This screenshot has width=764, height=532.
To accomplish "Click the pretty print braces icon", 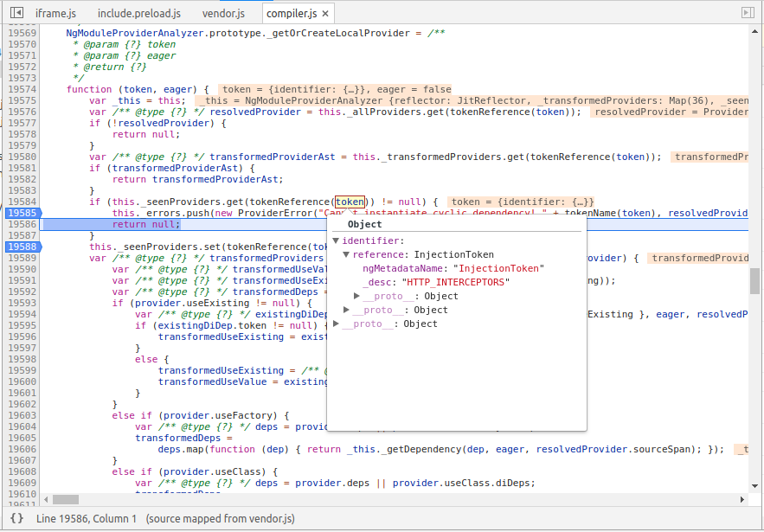I will [16, 518].
